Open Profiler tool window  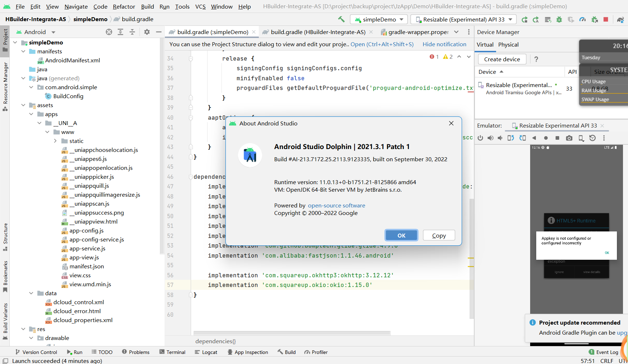click(316, 352)
